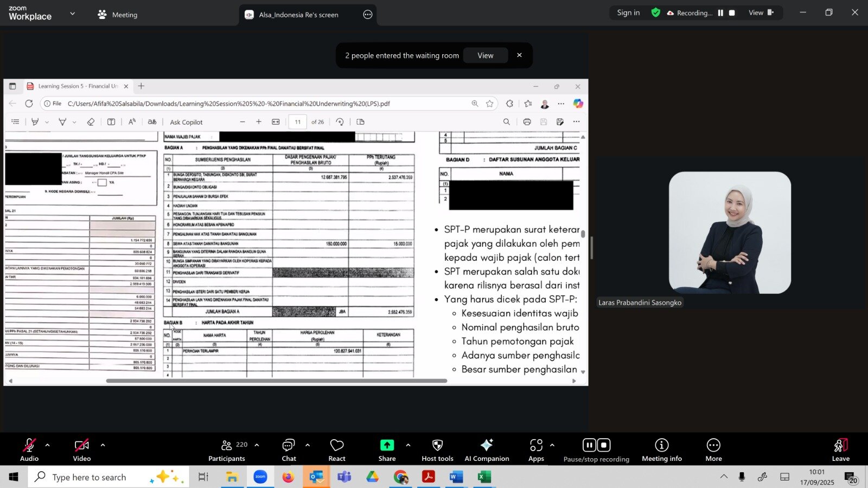Screen dimensions: 868x488
Task: Select the Alsa_Indonesia Re's screen tab
Action: point(298,15)
